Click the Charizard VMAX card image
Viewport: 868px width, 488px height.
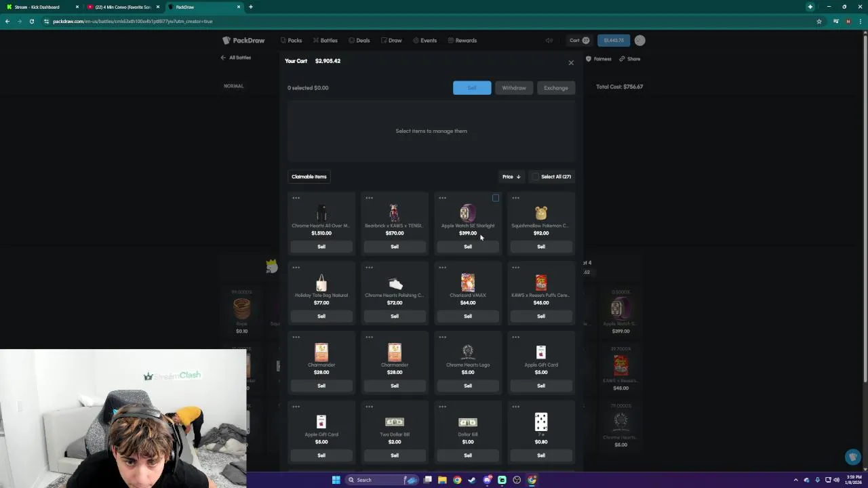(x=468, y=283)
